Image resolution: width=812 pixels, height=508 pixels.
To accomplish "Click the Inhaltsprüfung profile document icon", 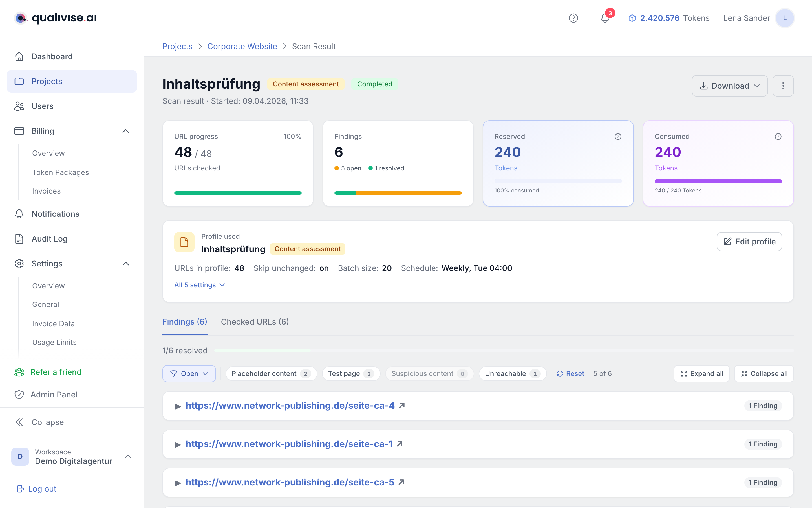I will click(184, 242).
